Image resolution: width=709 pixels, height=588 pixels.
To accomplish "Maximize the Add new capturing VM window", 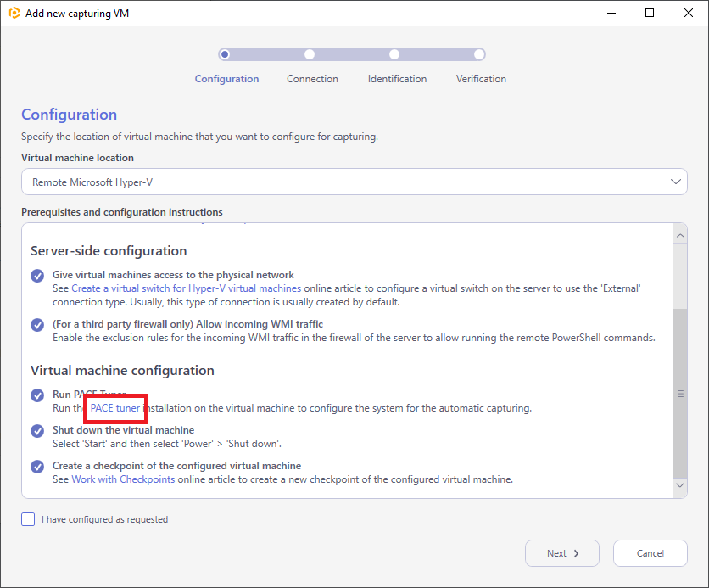I will (x=650, y=13).
